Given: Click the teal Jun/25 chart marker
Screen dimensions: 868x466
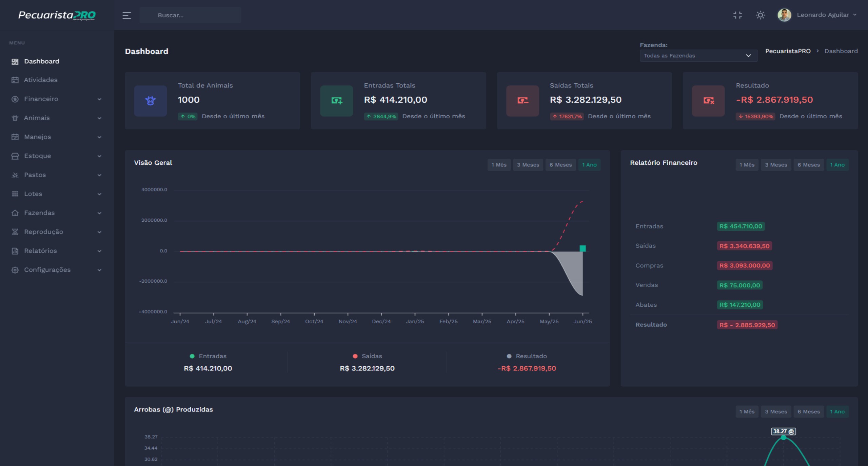Looking at the screenshot, I should tap(583, 248).
